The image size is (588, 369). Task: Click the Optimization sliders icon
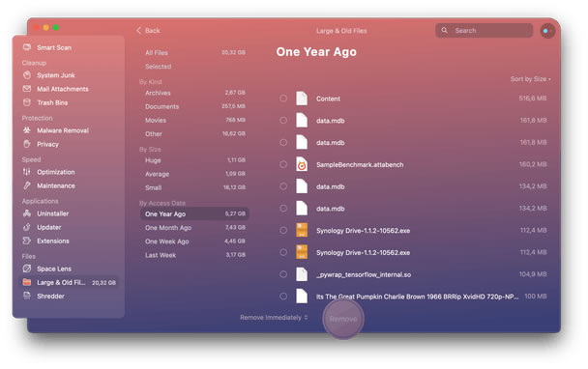click(x=27, y=172)
